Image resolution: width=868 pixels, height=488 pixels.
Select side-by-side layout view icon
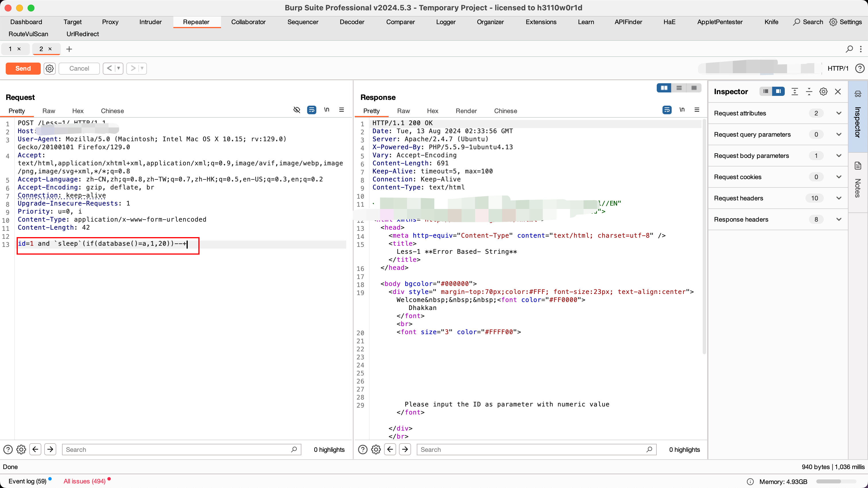[x=664, y=88]
